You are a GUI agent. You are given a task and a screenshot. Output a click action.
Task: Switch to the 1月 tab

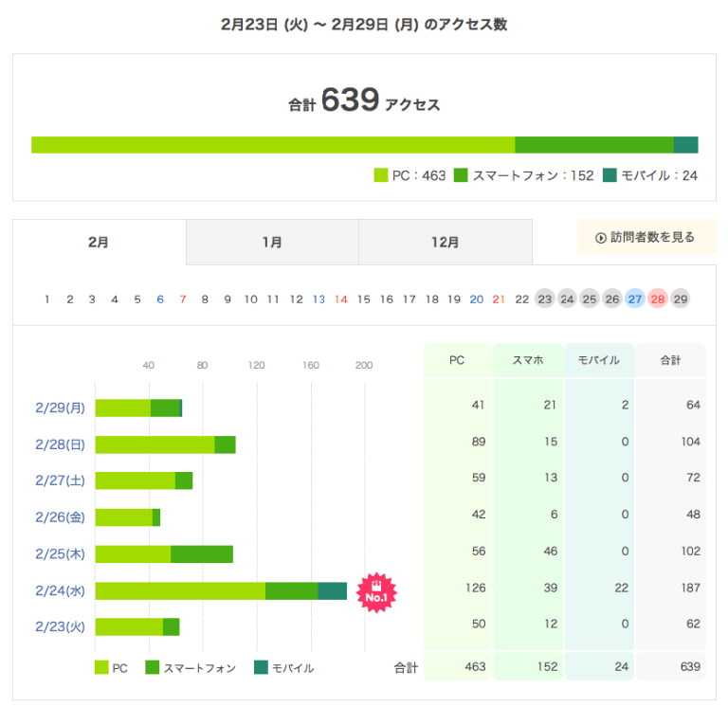[272, 242]
